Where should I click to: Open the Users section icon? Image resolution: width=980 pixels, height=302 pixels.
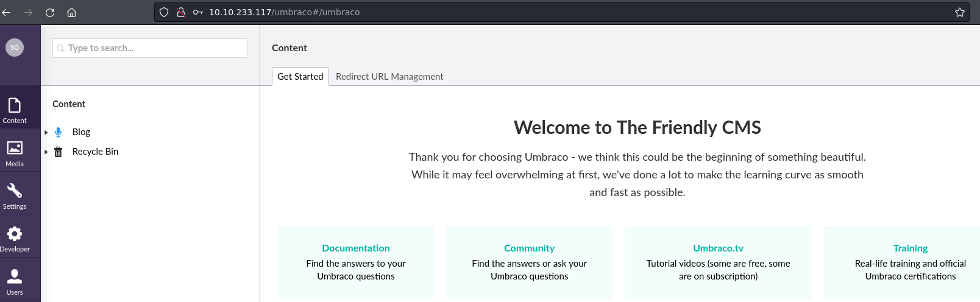pos(15,281)
